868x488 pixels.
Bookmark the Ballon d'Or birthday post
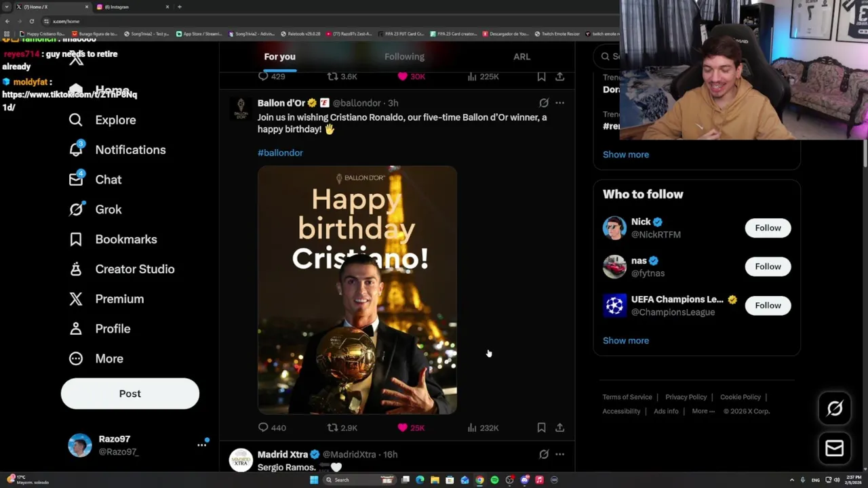coord(541,428)
